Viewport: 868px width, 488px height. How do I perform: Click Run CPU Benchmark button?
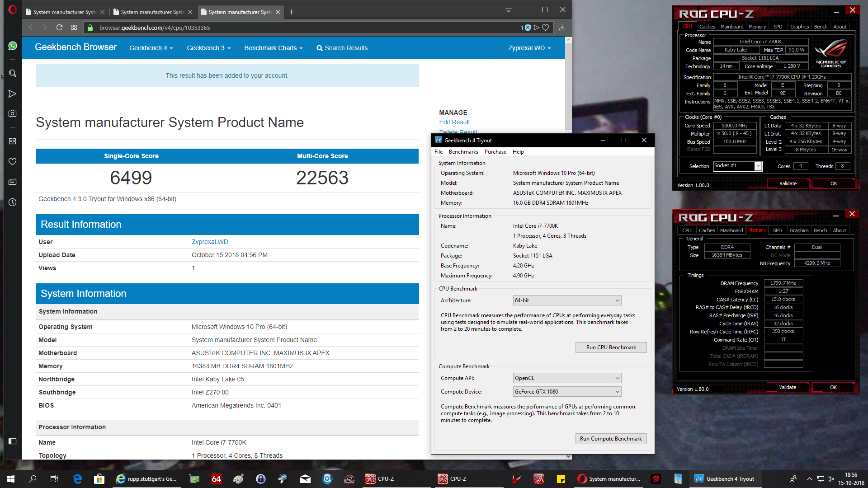pyautogui.click(x=611, y=347)
